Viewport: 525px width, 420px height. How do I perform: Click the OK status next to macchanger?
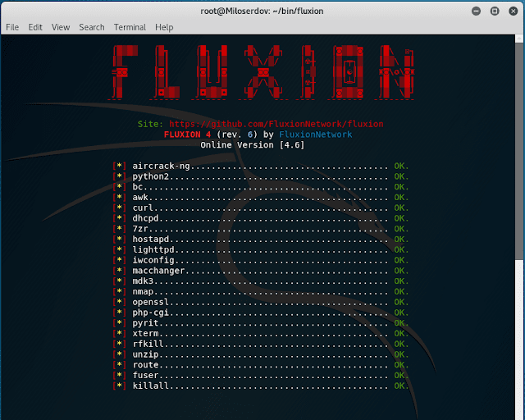(x=401, y=271)
